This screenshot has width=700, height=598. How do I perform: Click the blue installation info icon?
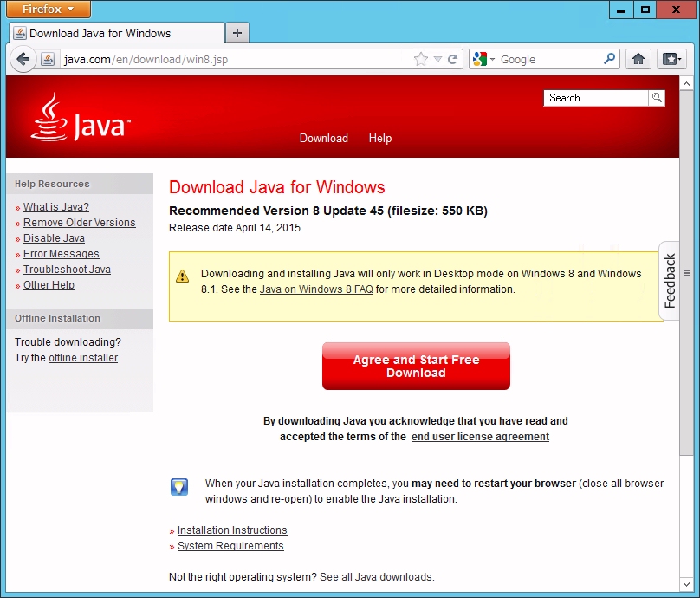pos(179,487)
